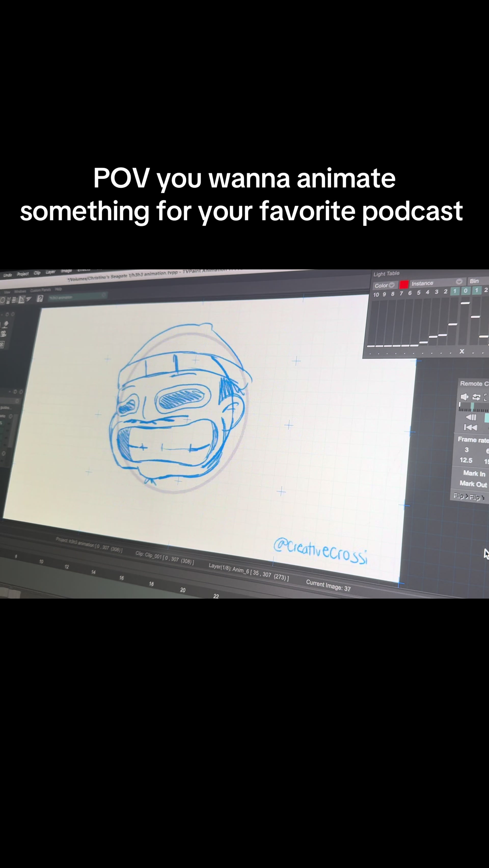The height and width of the screenshot is (868, 489).
Task: Click the question mark help icon
Action: click(x=40, y=299)
